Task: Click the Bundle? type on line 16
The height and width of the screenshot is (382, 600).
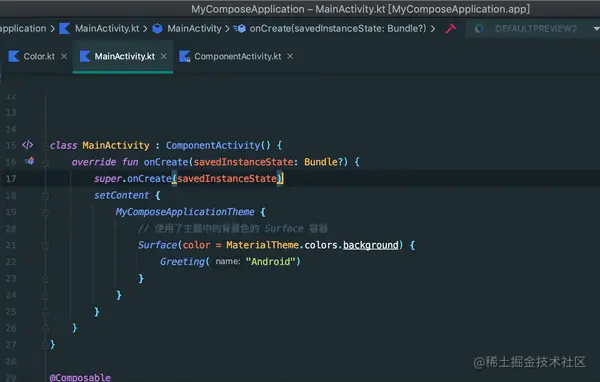Action: (x=323, y=162)
